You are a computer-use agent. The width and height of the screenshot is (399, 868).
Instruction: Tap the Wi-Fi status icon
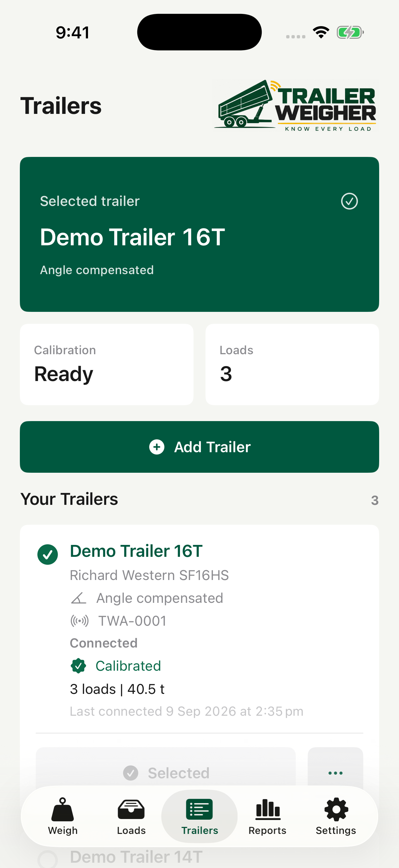tap(321, 32)
